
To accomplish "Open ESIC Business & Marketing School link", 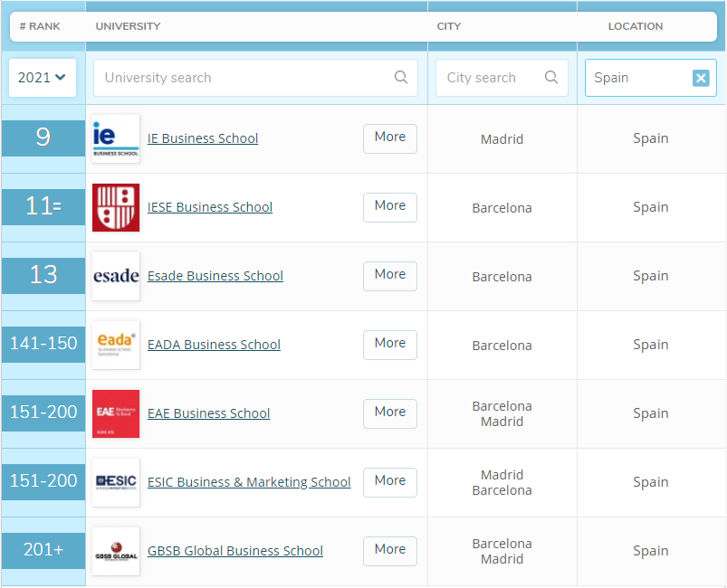I will [x=249, y=482].
